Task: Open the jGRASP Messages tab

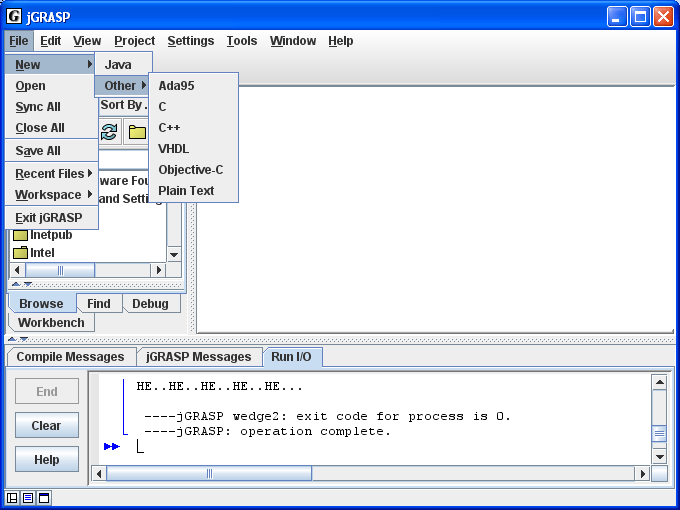Action: coord(199,356)
